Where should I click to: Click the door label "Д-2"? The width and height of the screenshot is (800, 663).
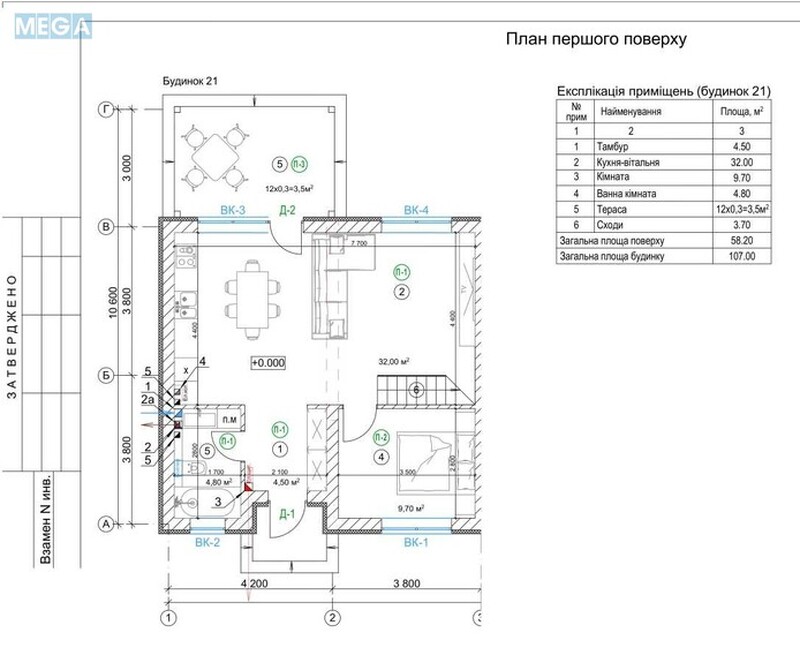287,210
